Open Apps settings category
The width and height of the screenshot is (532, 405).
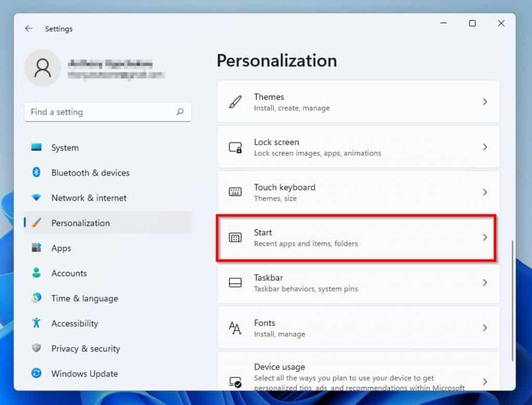point(108,248)
